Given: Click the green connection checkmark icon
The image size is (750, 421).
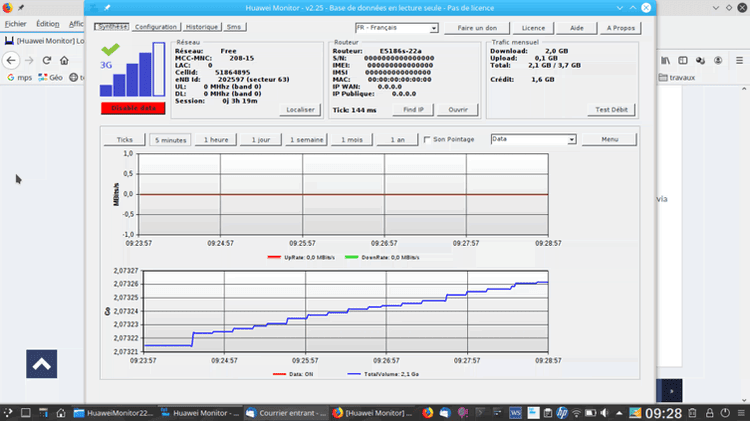Looking at the screenshot, I should pyautogui.click(x=110, y=50).
